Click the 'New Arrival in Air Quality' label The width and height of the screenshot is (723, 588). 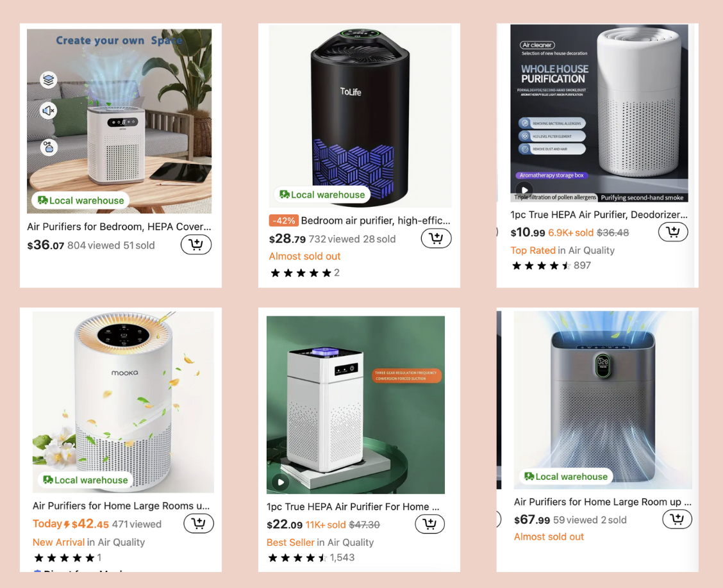pos(88,543)
